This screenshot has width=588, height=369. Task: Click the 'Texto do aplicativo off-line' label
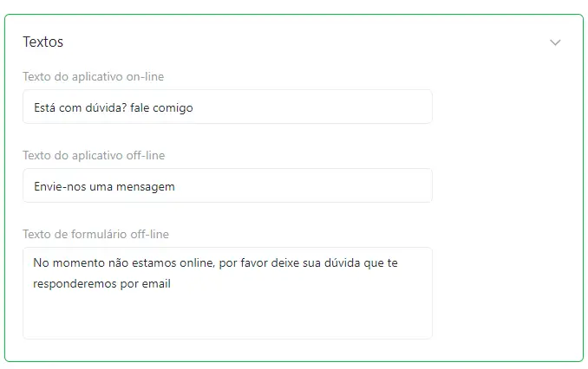click(x=94, y=155)
